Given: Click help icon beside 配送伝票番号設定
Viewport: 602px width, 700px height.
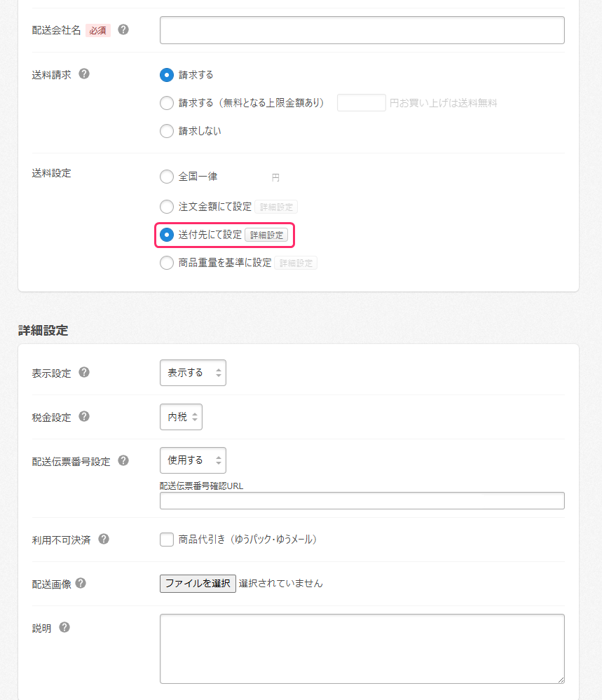Looking at the screenshot, I should 123,460.
